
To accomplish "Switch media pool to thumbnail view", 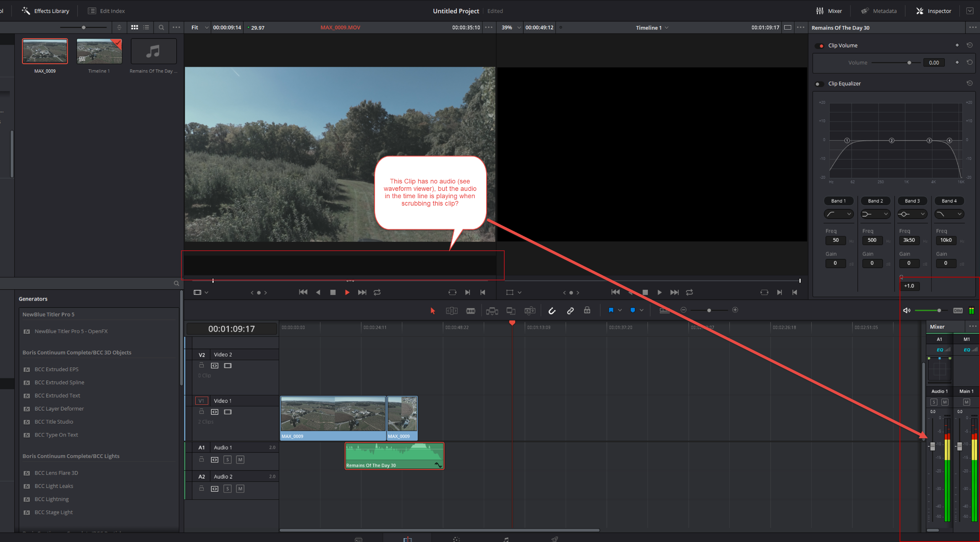I will point(135,27).
